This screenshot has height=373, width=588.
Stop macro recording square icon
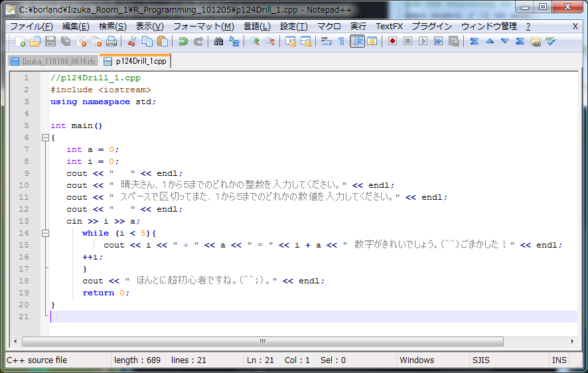coord(407,41)
